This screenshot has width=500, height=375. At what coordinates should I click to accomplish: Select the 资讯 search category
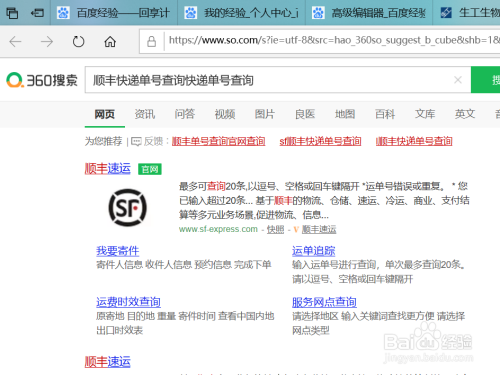coord(145,114)
